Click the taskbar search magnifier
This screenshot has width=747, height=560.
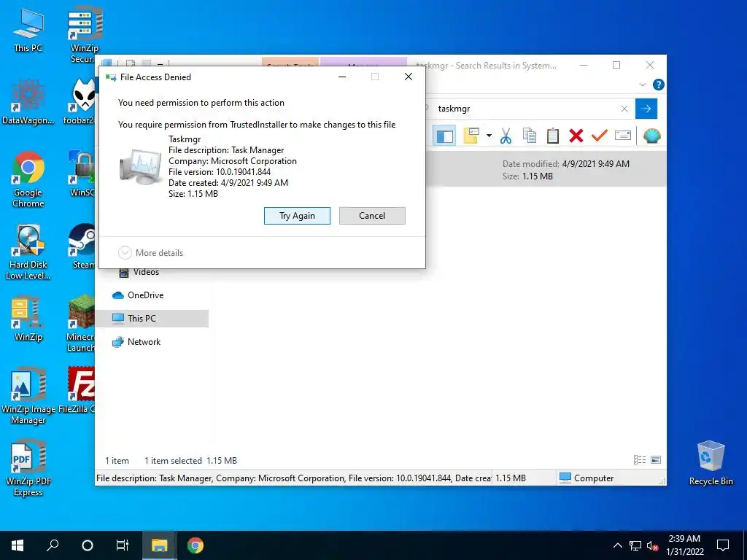pos(53,545)
